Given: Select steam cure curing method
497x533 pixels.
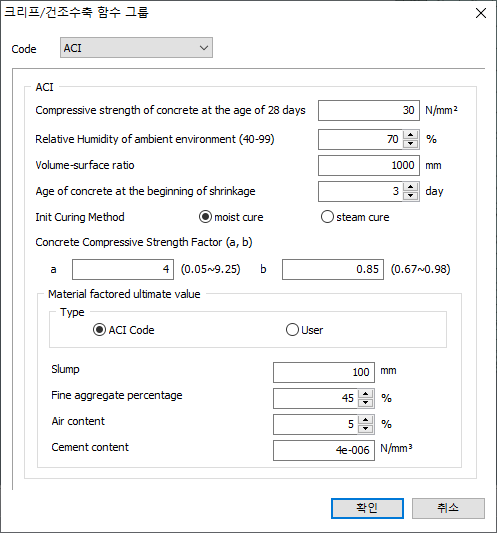Looking at the screenshot, I should pyautogui.click(x=355, y=217).
